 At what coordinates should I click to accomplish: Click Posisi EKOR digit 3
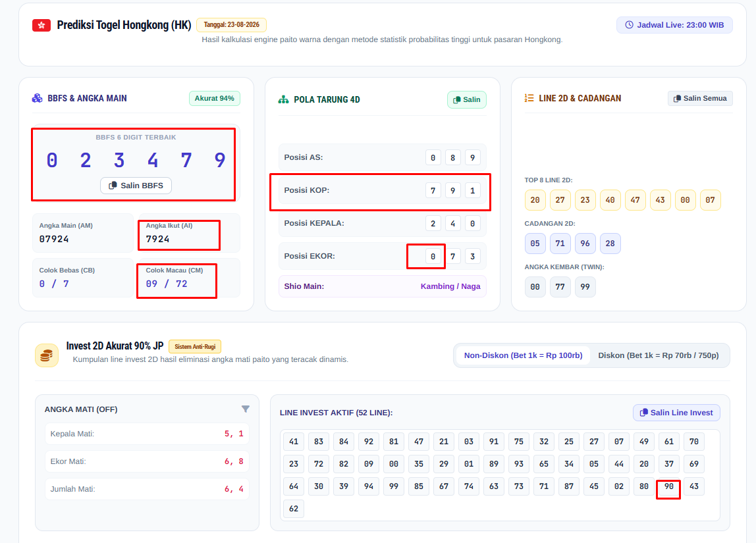(x=473, y=256)
